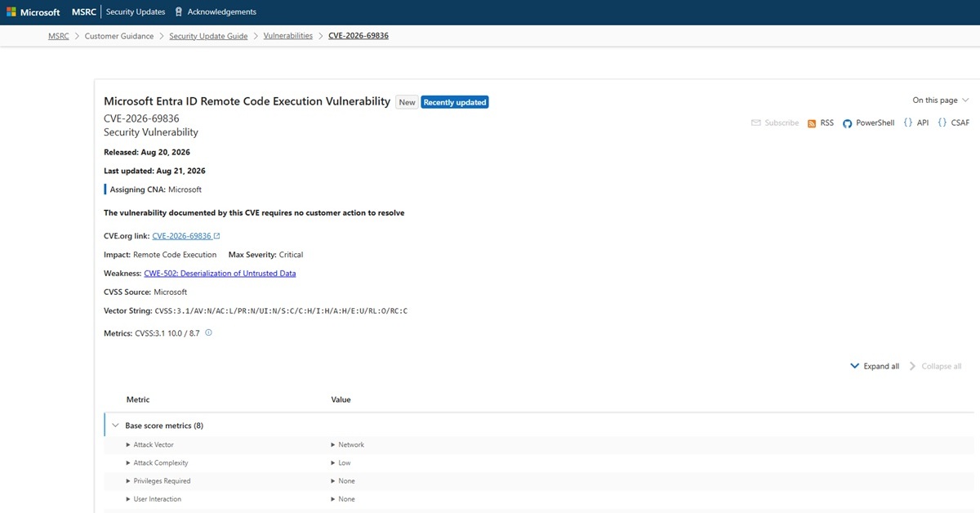Open the MSRC home link in header
This screenshot has width=980, height=513.
point(84,12)
